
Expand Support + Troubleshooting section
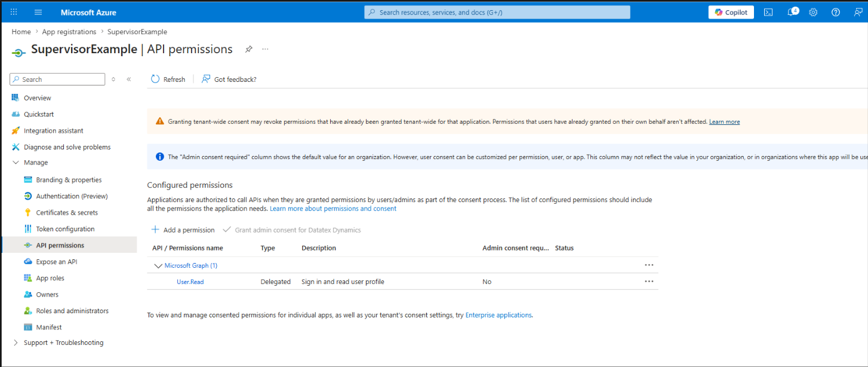pyautogui.click(x=16, y=342)
